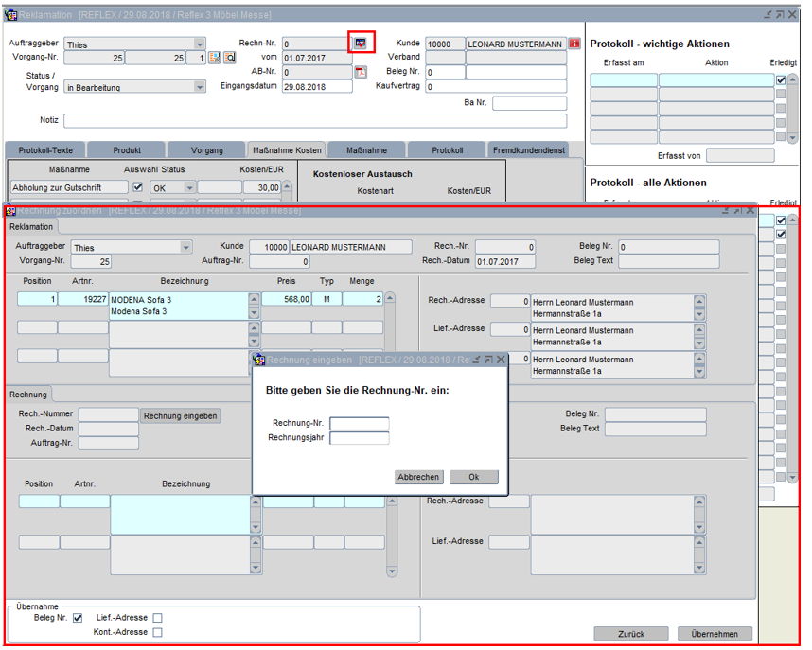The height and width of the screenshot is (650, 812).
Task: Click the list icon next to Vorgang-Nr. fields
Action: click(215, 58)
